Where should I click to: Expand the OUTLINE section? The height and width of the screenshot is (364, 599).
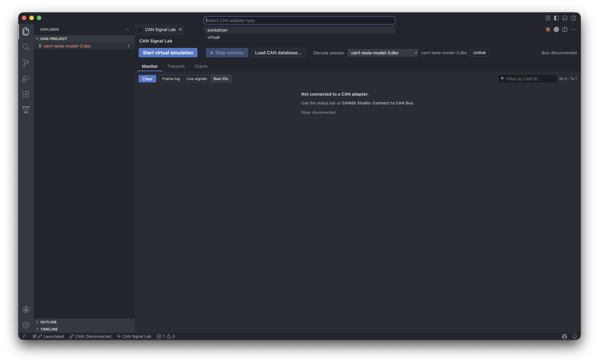click(48, 322)
